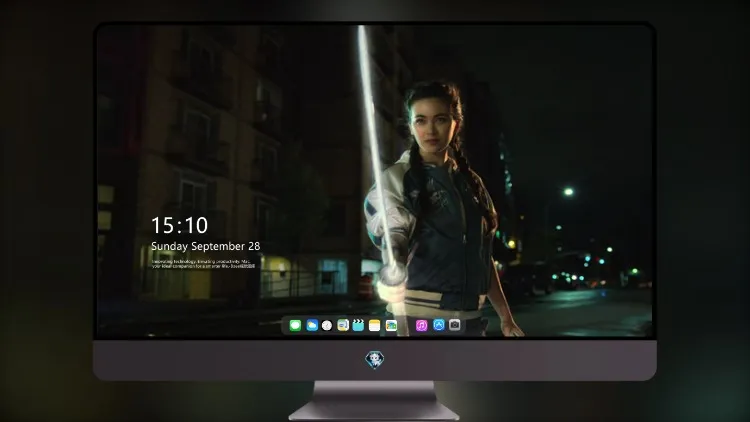Open the Weather app in dock
The height and width of the screenshot is (422, 750).
tap(312, 326)
